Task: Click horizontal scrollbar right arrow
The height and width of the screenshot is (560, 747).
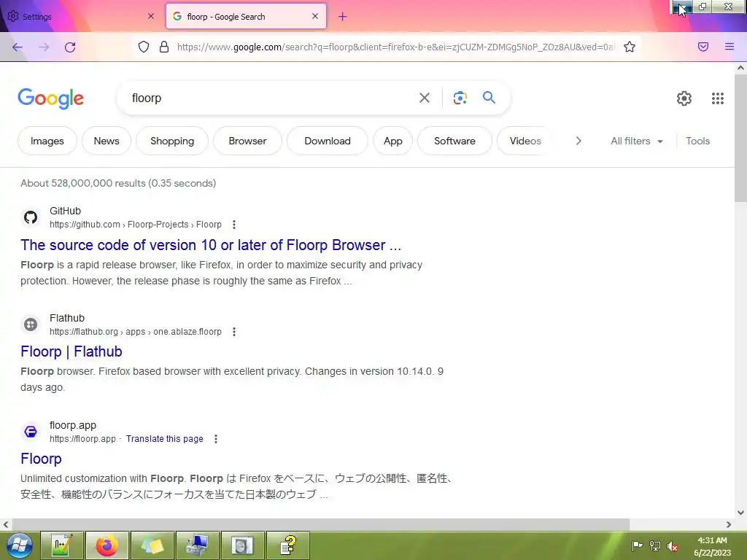Action: [x=729, y=524]
